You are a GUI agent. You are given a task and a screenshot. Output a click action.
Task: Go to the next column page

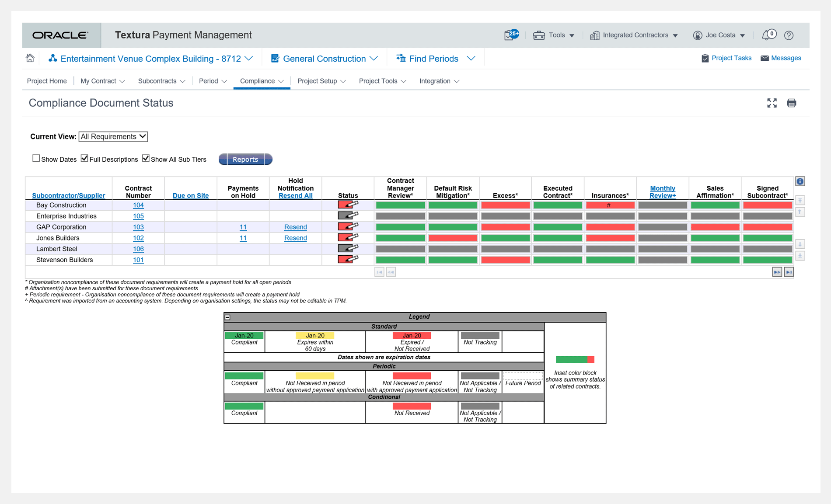point(777,272)
